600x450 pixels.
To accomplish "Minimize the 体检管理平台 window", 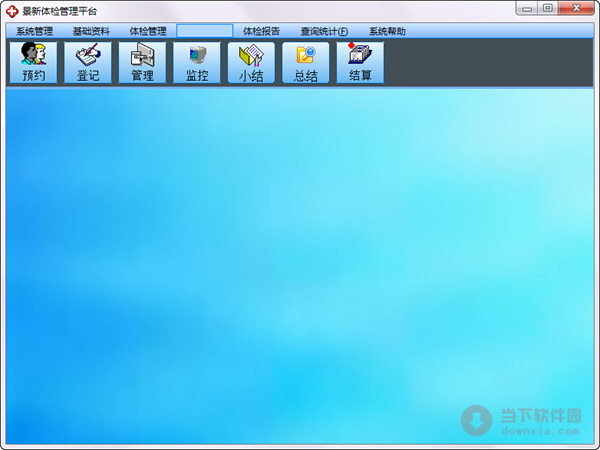I will 527,8.
